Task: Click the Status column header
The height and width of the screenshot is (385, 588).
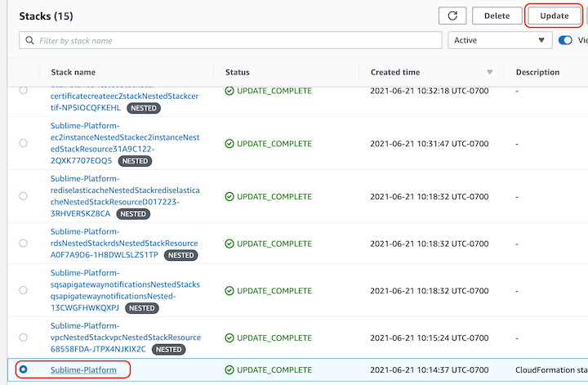Action: point(238,72)
